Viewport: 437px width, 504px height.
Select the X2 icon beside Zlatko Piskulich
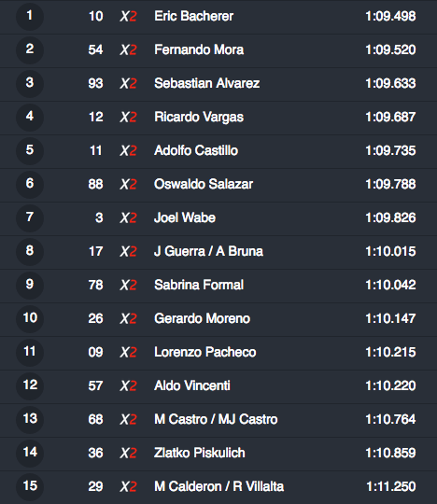coord(128,454)
